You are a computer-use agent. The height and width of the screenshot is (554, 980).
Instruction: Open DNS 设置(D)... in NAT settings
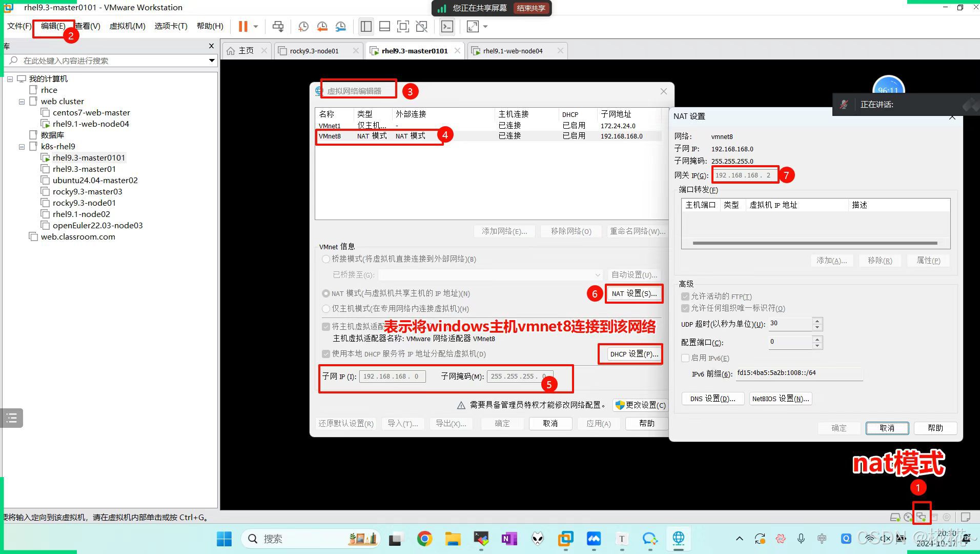coord(712,399)
